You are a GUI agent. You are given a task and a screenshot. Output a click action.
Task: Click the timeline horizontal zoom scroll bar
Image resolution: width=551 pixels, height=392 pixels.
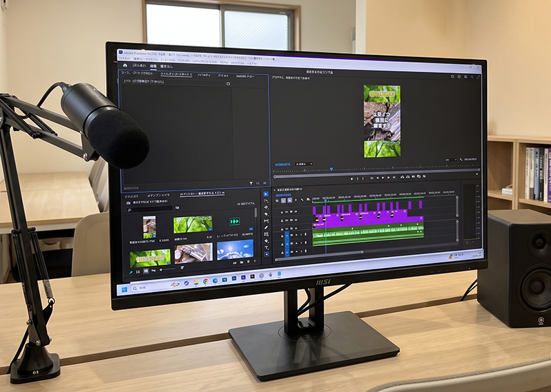[x=319, y=256]
